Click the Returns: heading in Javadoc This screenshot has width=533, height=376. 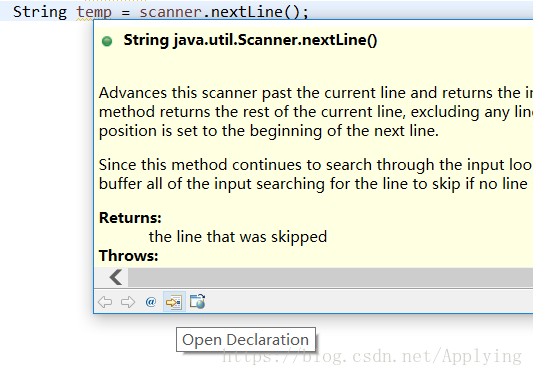(130, 218)
